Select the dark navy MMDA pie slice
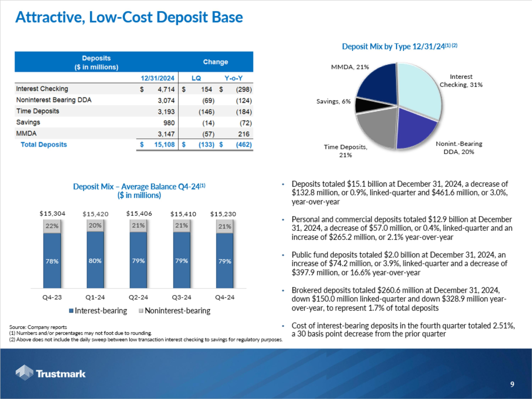Image resolution: width=532 pixels, height=399 pixels. [x=379, y=83]
